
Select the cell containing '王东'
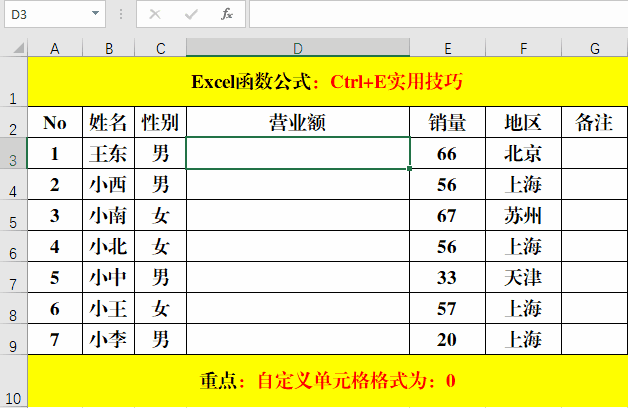pyautogui.click(x=109, y=153)
